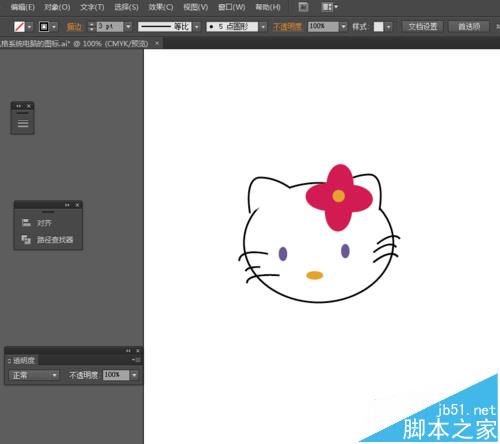The image size is (500, 444).
Task: Select the cat's left purple eye
Action: tap(283, 254)
